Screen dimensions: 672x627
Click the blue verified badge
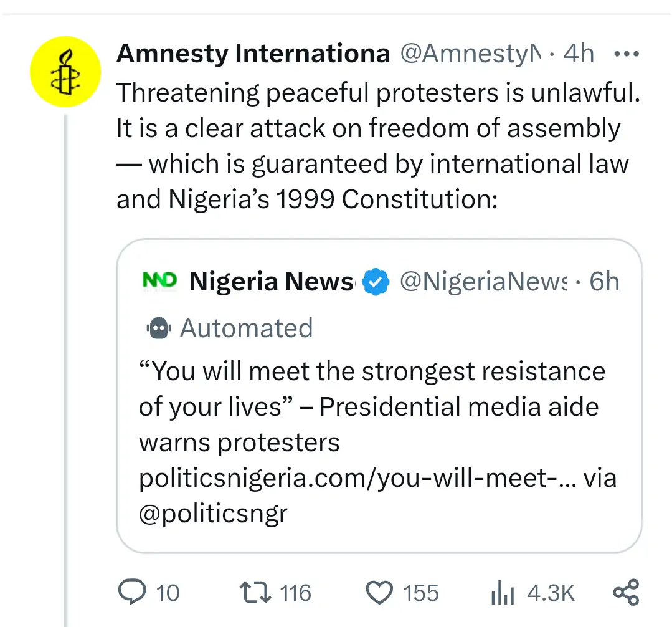coord(376,282)
